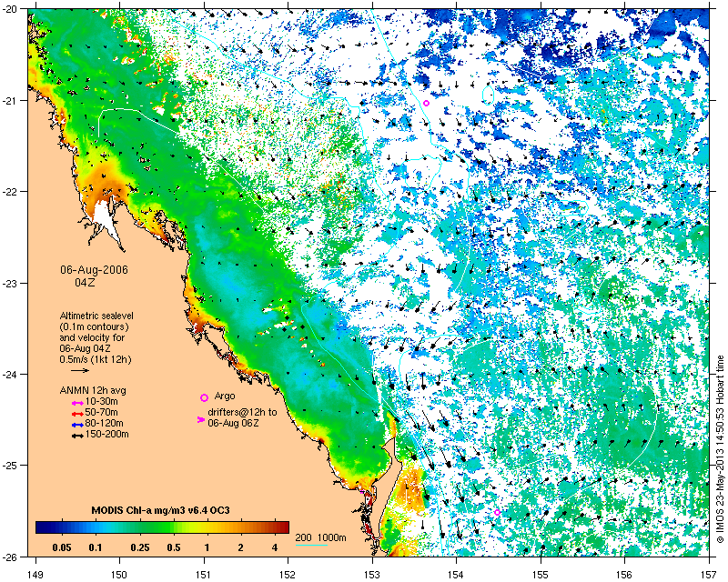
Task: Click the '149' longitude axis label
Action: point(35,575)
